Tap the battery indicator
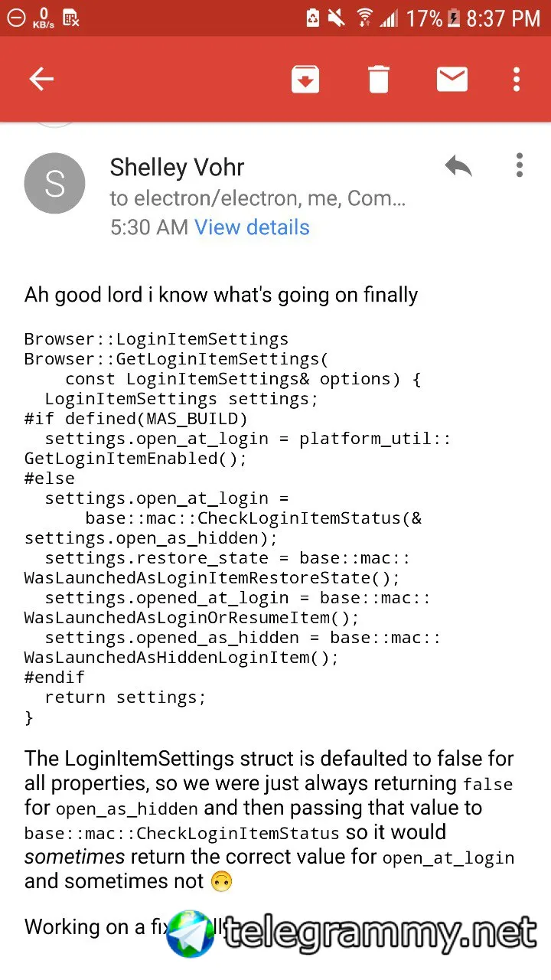 click(x=454, y=18)
